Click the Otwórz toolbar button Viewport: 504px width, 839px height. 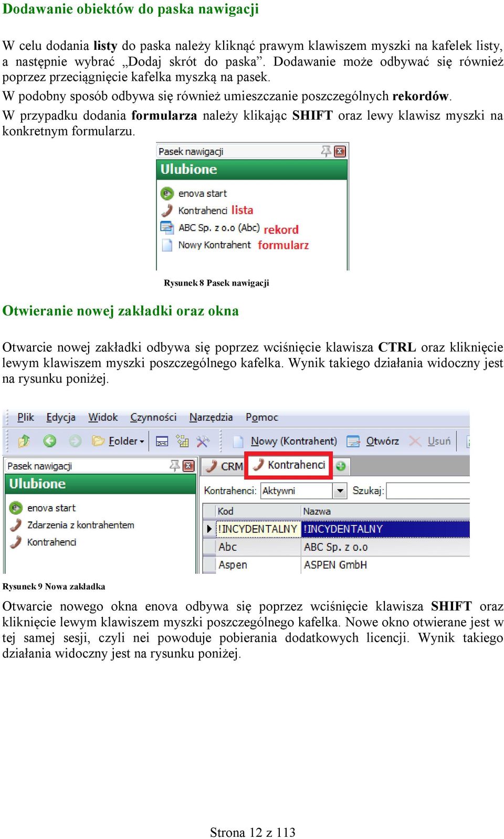click(373, 441)
